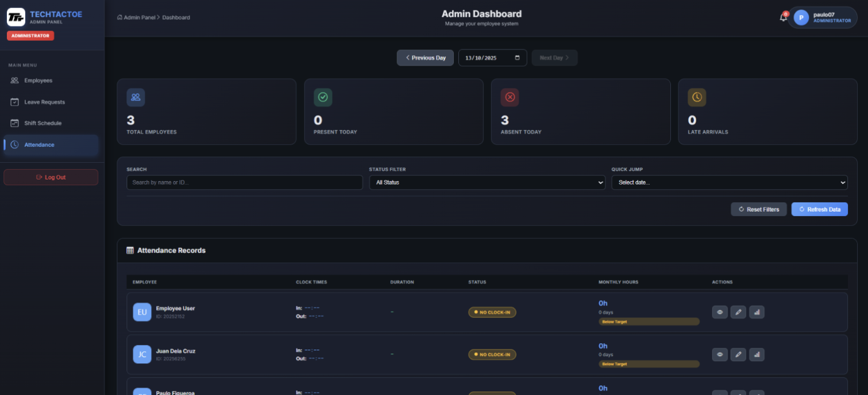868x395 pixels.
Task: Click the Administrator red badge in sidebar
Action: point(30,36)
